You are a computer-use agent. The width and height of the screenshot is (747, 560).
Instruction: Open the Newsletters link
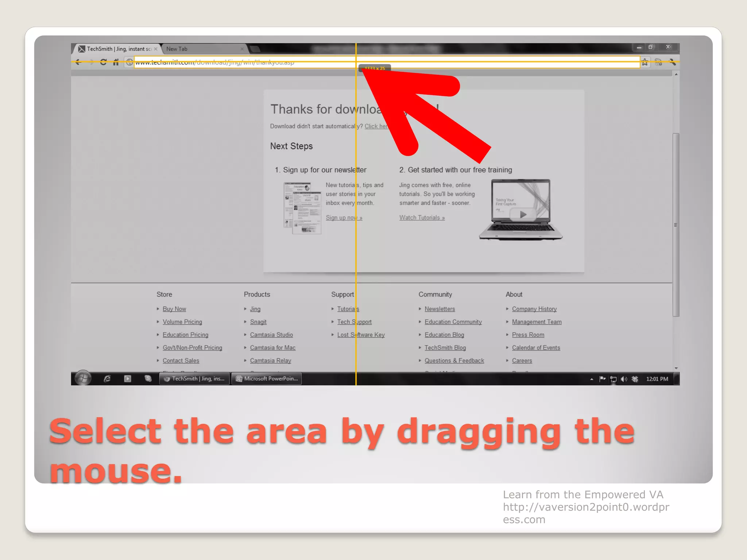(440, 309)
